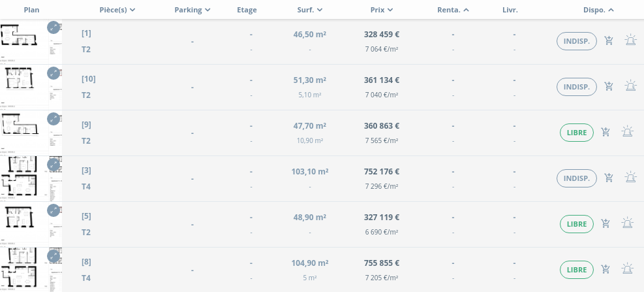Enlarge floor plan for lot [1]
The height and width of the screenshot is (292, 644).
54,27
